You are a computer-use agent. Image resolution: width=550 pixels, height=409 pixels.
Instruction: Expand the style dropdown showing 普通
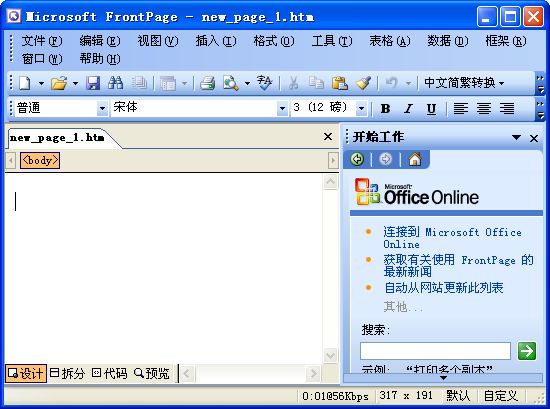tap(102, 108)
